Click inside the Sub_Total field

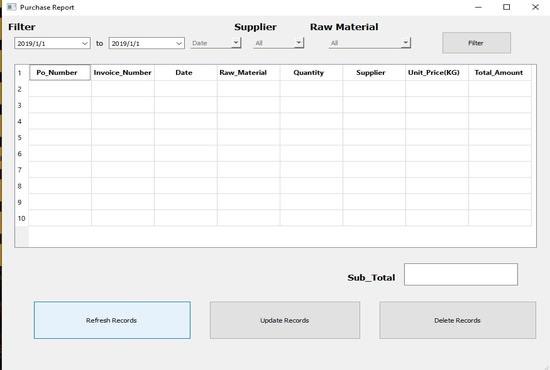coord(461,274)
